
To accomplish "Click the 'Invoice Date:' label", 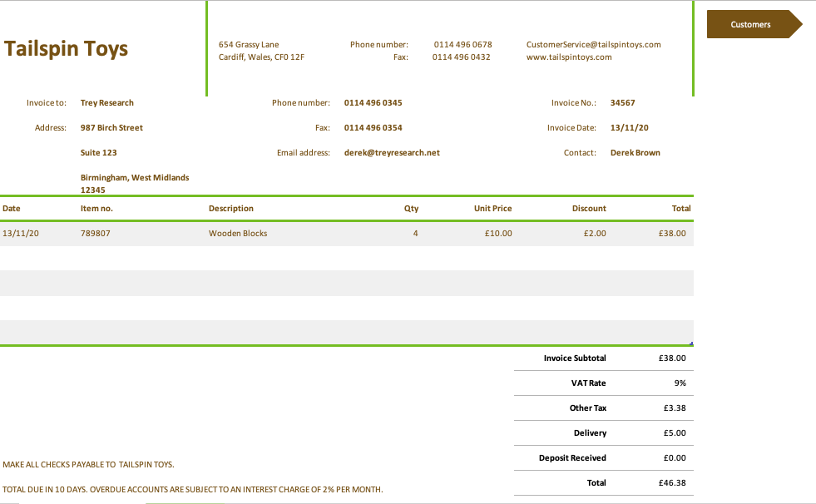I will 571,128.
